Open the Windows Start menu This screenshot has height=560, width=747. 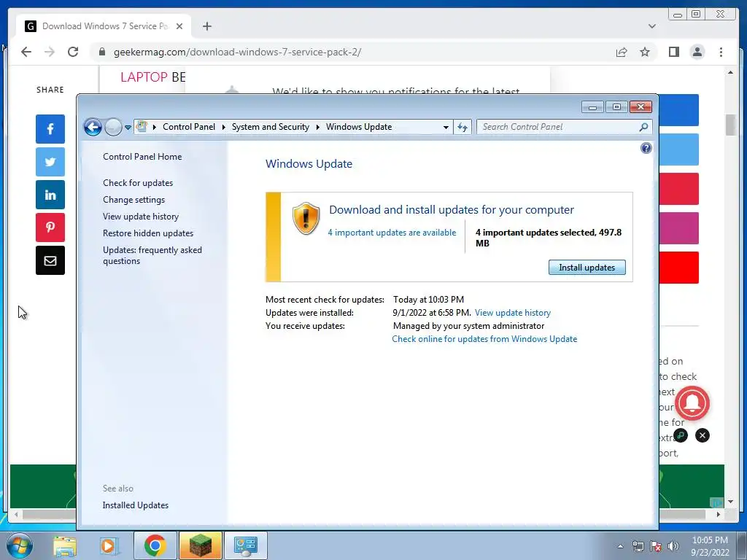20,545
